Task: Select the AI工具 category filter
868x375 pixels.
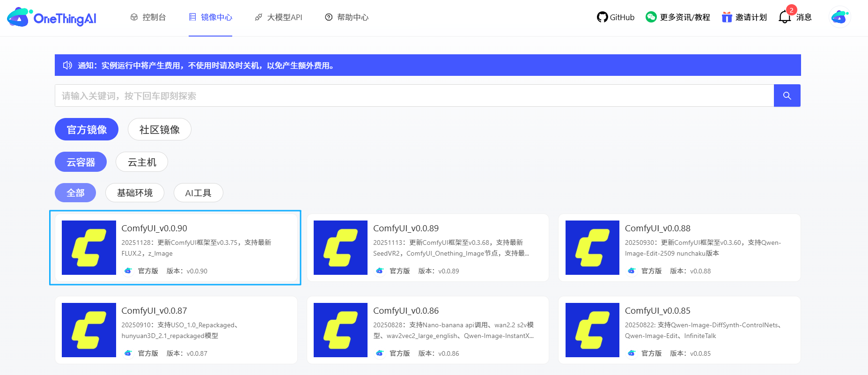Action: pyautogui.click(x=198, y=193)
